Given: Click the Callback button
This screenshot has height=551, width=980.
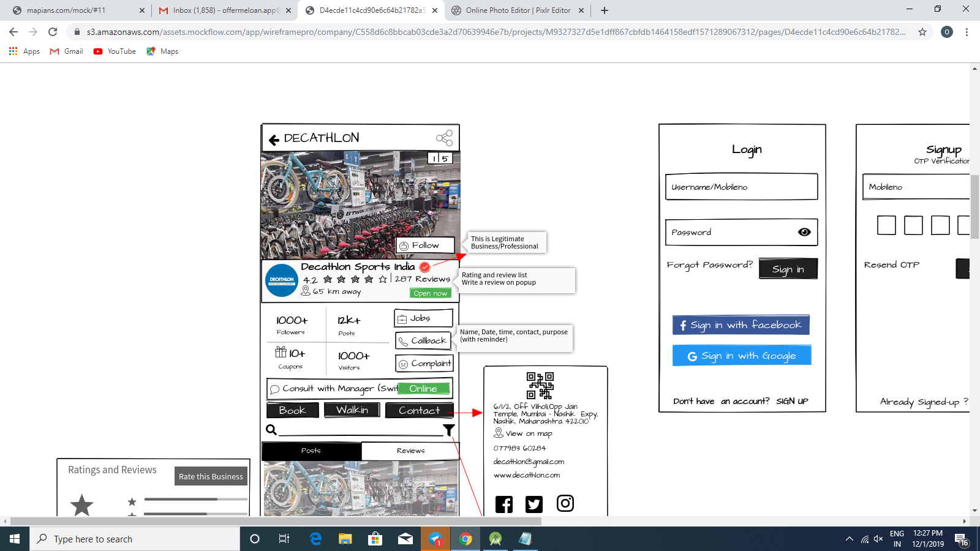Looking at the screenshot, I should (424, 341).
